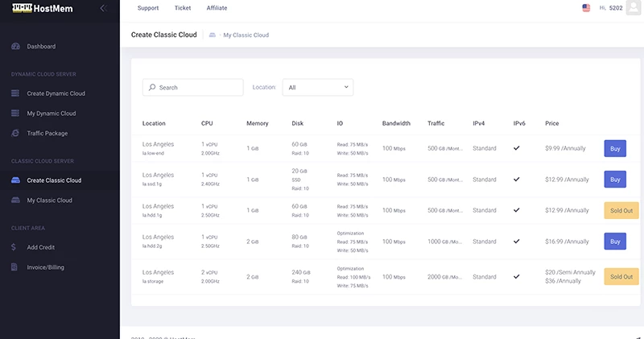Image resolution: width=644 pixels, height=339 pixels.
Task: Buy the la.low-end $9.99 plan
Action: click(x=614, y=148)
